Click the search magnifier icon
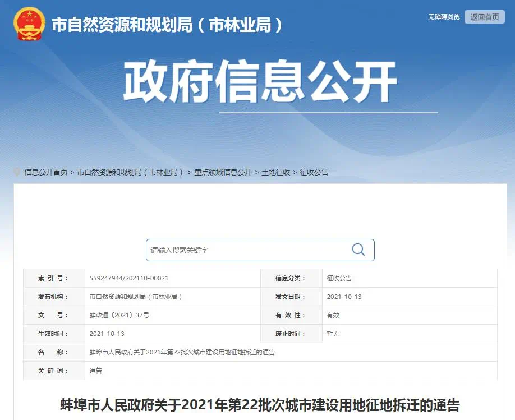This screenshot has width=515, height=420. click(x=358, y=250)
